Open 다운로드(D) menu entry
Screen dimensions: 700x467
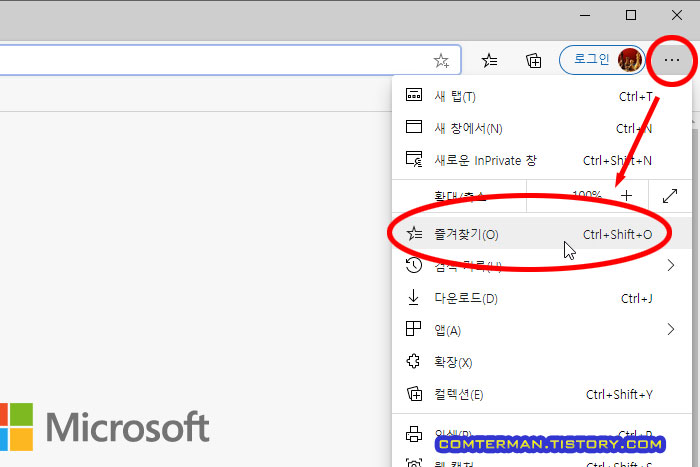point(542,298)
